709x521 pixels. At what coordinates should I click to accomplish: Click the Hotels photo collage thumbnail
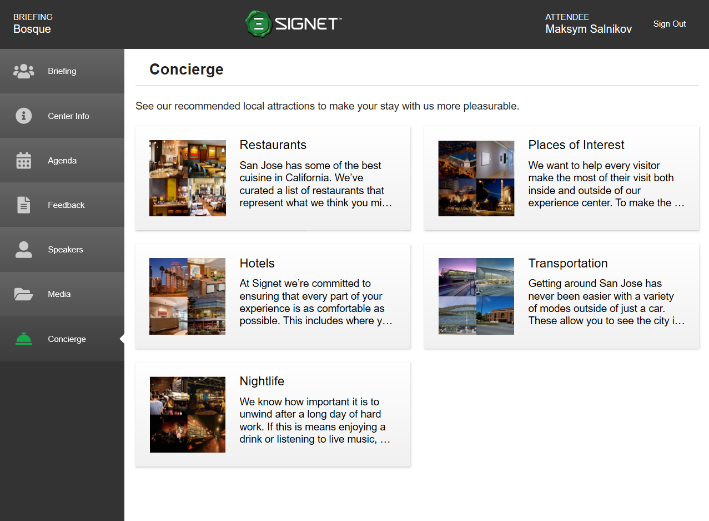(187, 296)
